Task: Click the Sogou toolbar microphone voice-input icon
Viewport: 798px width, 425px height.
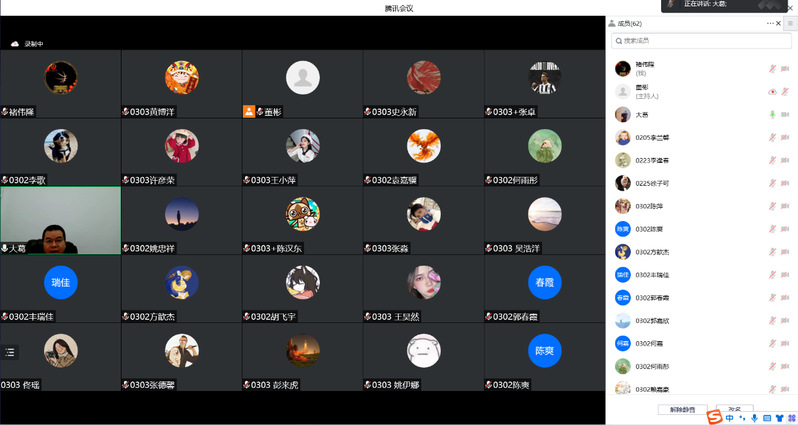Action: click(x=754, y=418)
